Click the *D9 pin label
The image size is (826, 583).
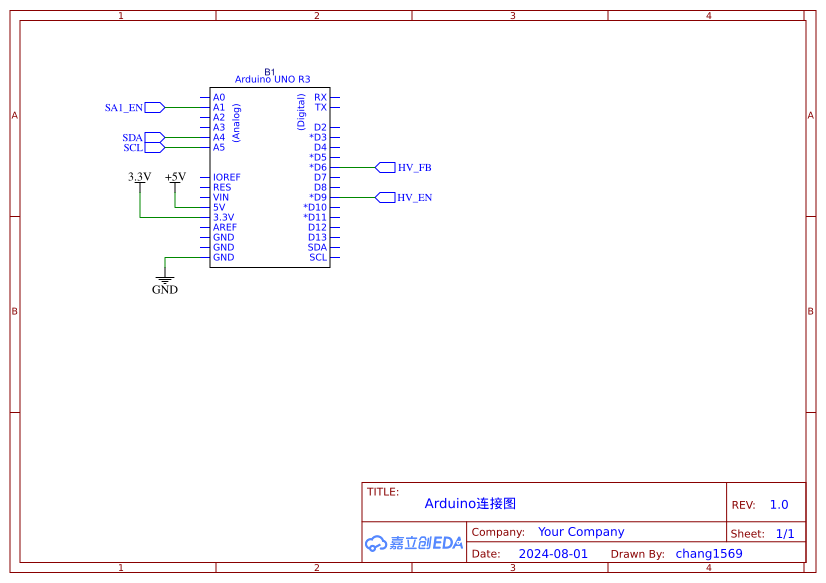click(x=318, y=197)
